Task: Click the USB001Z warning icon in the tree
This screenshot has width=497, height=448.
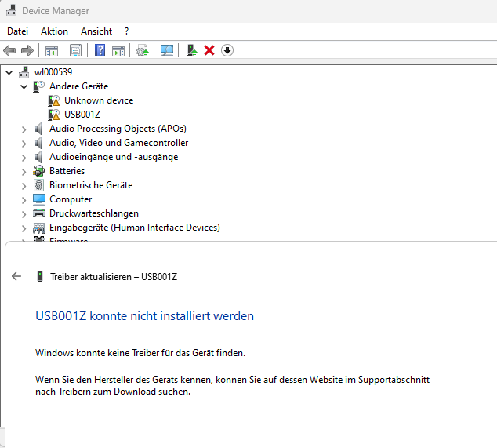Action: coord(54,115)
